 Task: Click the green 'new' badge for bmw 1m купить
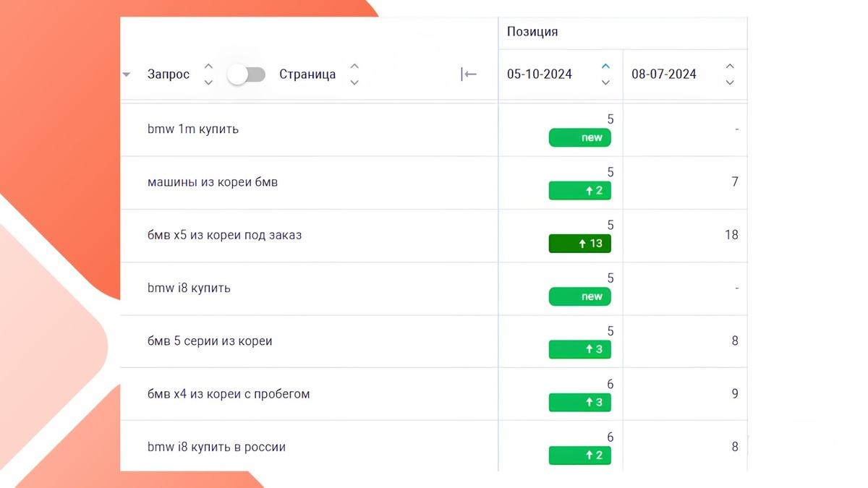pos(580,137)
